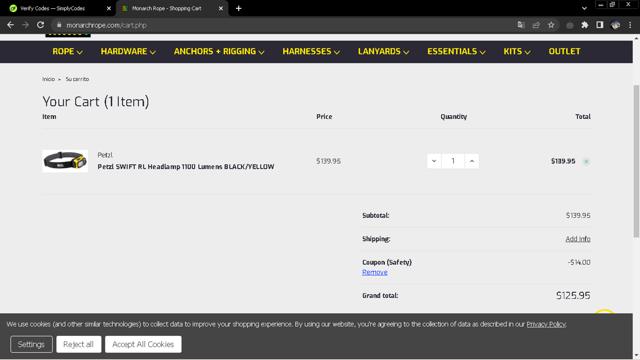Open the Chrome three-dot menu

coord(630,25)
